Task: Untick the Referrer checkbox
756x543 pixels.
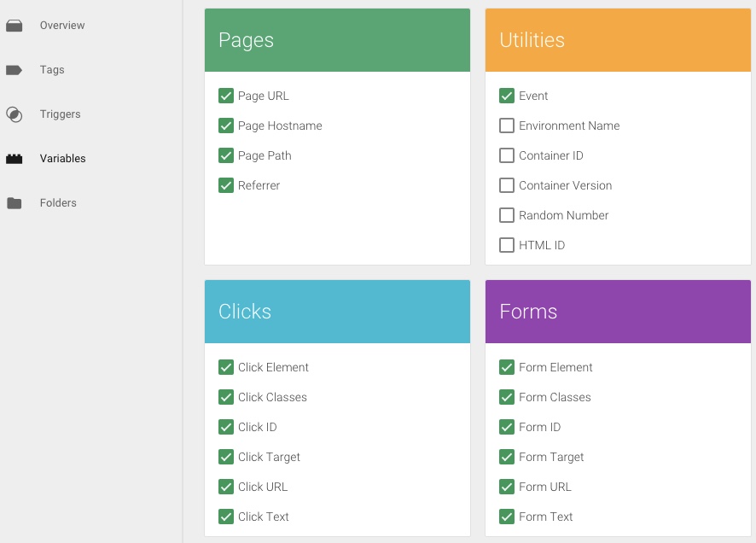Action: 226,185
